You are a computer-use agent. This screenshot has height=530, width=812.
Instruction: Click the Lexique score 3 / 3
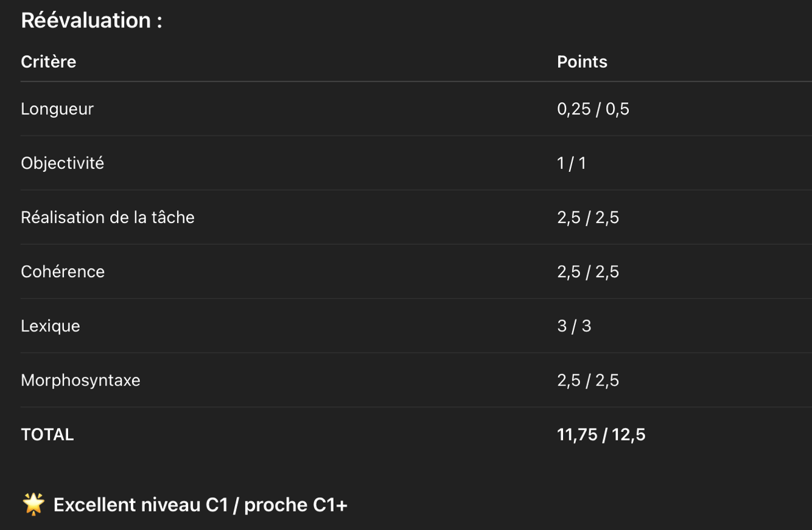point(574,326)
